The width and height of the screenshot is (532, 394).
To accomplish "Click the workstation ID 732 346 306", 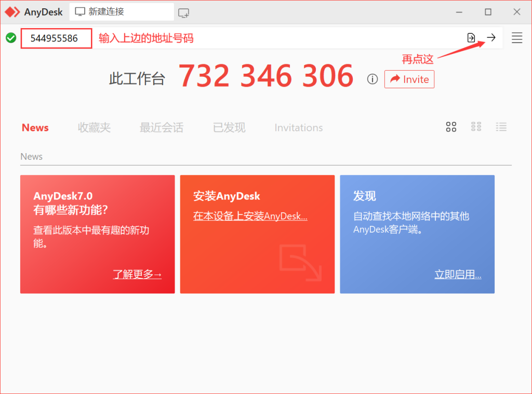I will point(266,76).
